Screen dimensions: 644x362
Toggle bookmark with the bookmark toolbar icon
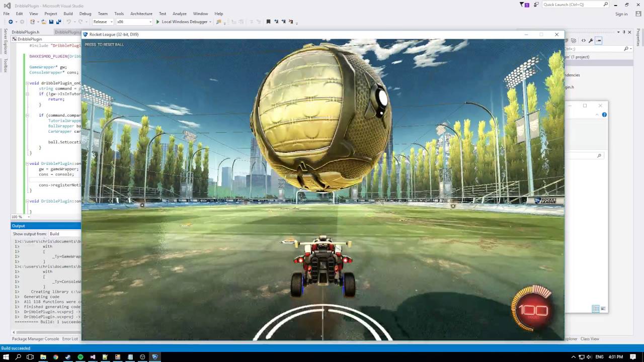click(x=268, y=22)
